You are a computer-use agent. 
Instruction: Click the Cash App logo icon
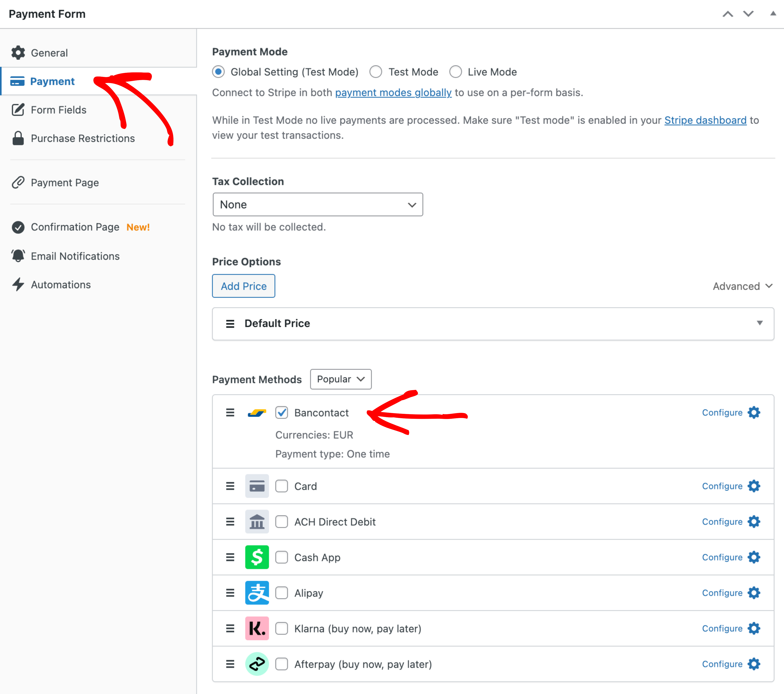coord(257,557)
